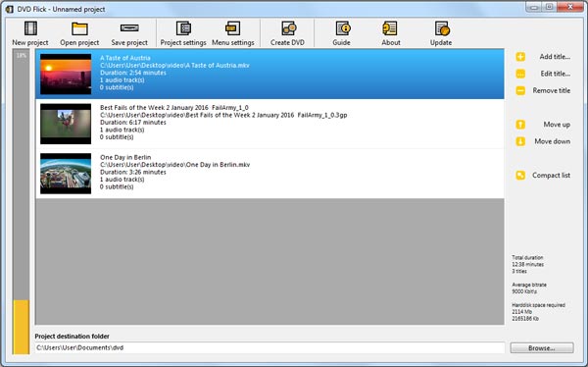Open project via folder icon
Screen dimensions: 588x367
coord(79,28)
